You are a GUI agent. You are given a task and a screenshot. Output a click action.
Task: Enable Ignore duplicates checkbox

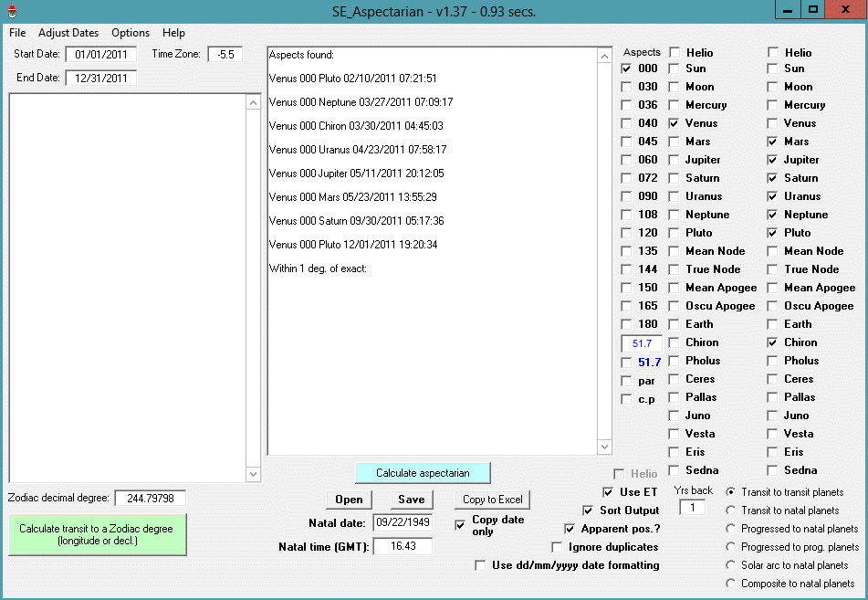tap(557, 547)
